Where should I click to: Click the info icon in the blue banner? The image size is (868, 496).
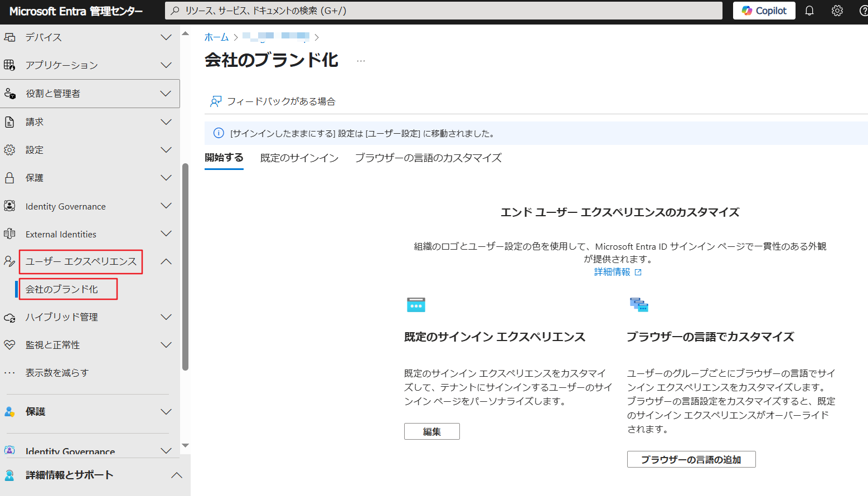point(219,133)
